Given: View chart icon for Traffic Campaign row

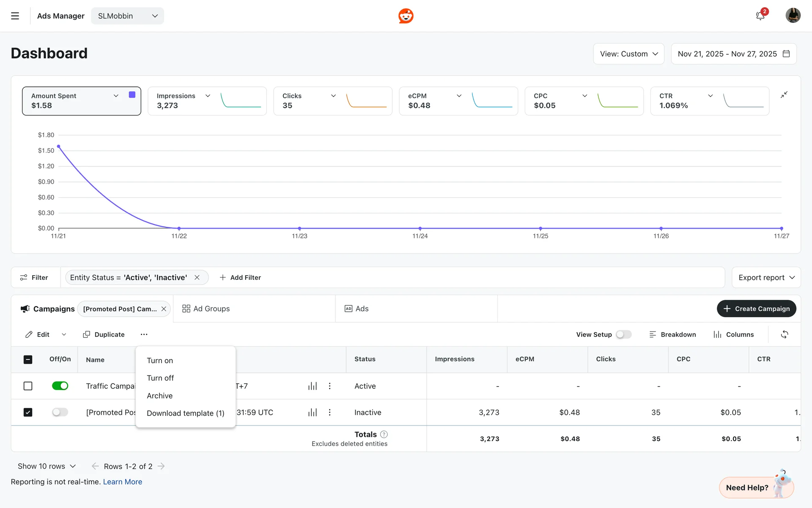Looking at the screenshot, I should click(x=313, y=386).
